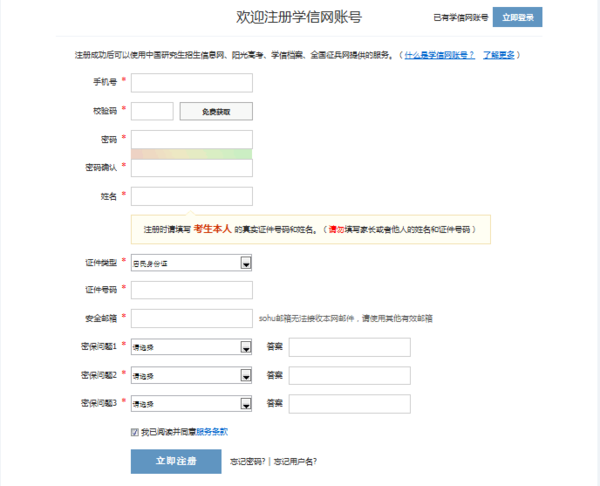Open the 什么是学信网账号 link
Screen dimensions: 600x486
tap(439, 54)
